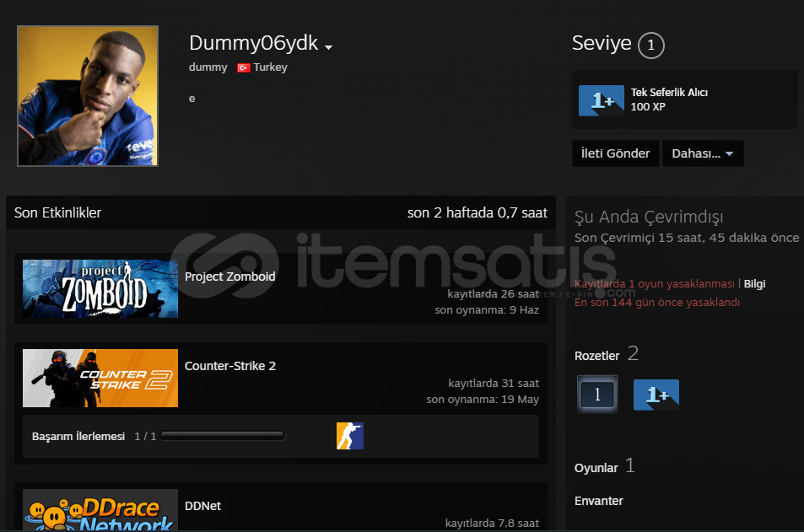Open the Envanter inventory link
The width and height of the screenshot is (804, 532).
(x=598, y=501)
